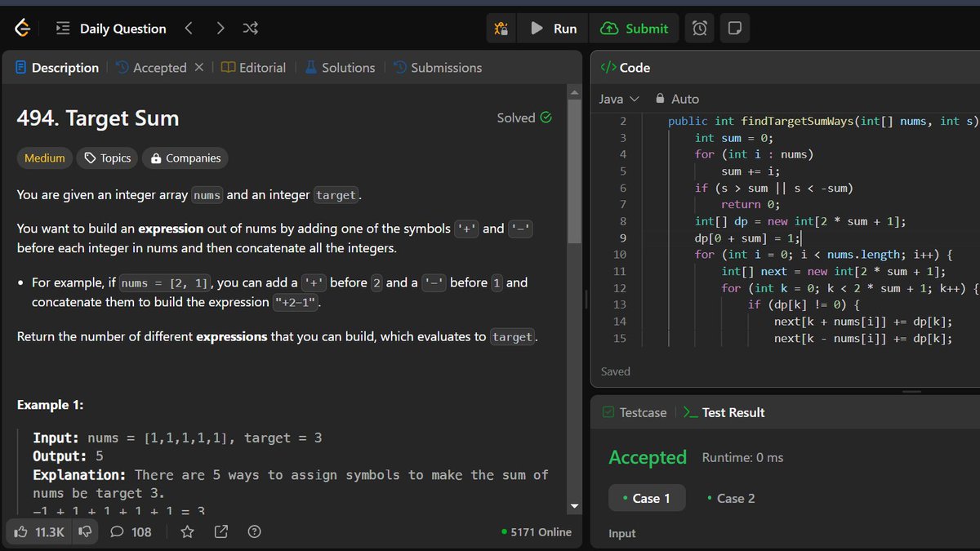Close the Accepted tab
The image size is (980, 551).
(x=198, y=68)
